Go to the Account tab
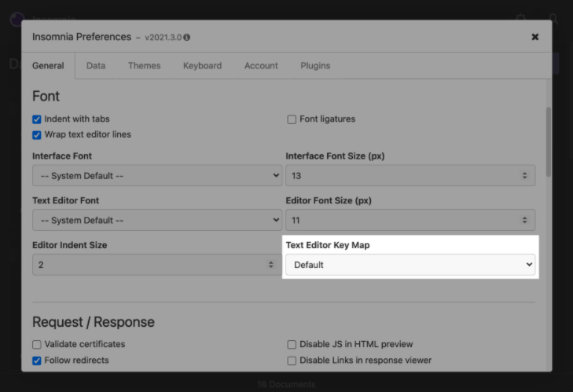This screenshot has width=573, height=392. 261,66
